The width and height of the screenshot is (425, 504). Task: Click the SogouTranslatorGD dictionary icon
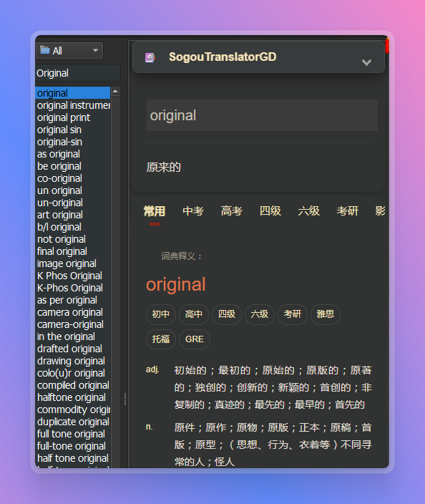pyautogui.click(x=150, y=57)
